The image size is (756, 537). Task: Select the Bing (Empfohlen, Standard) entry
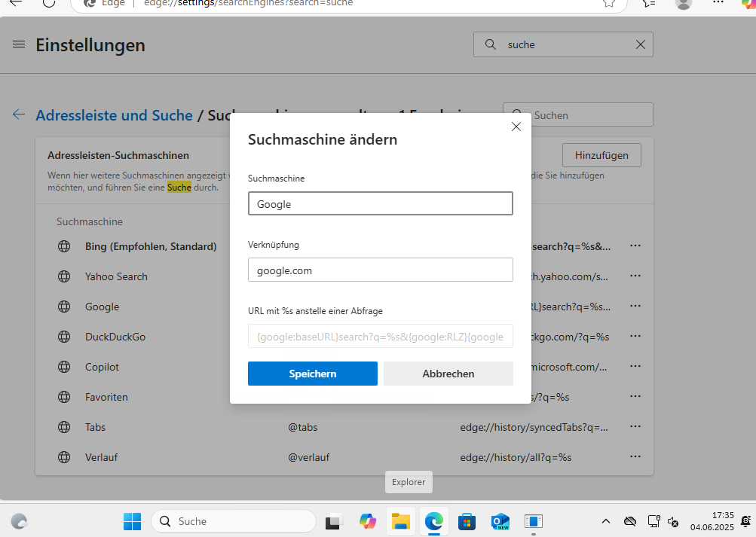tap(151, 246)
